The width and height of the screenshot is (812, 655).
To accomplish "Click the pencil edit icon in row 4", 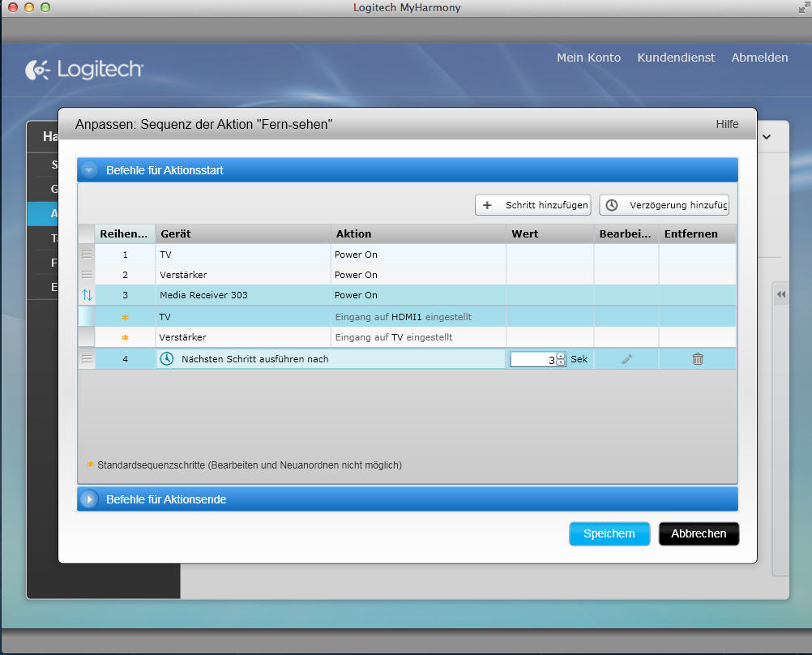I will click(x=626, y=358).
